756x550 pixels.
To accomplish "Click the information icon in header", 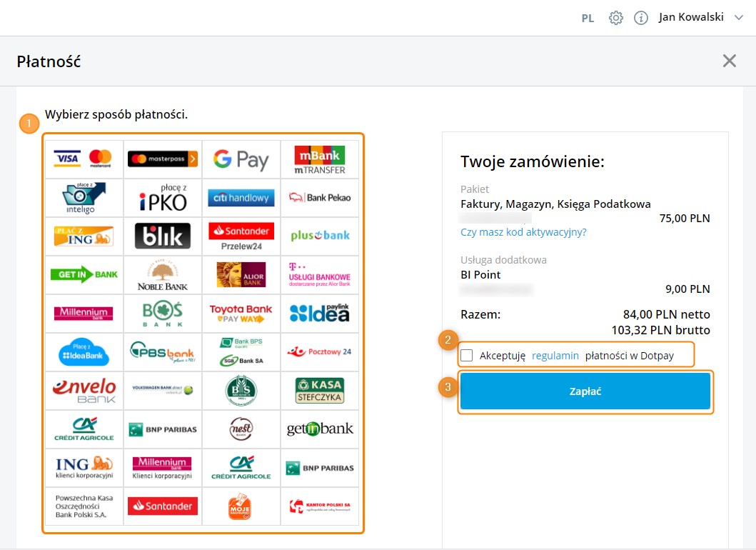I will click(641, 19).
